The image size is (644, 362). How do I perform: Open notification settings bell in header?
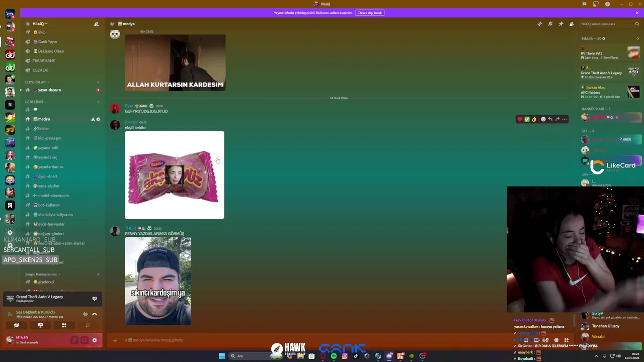[x=550, y=24]
